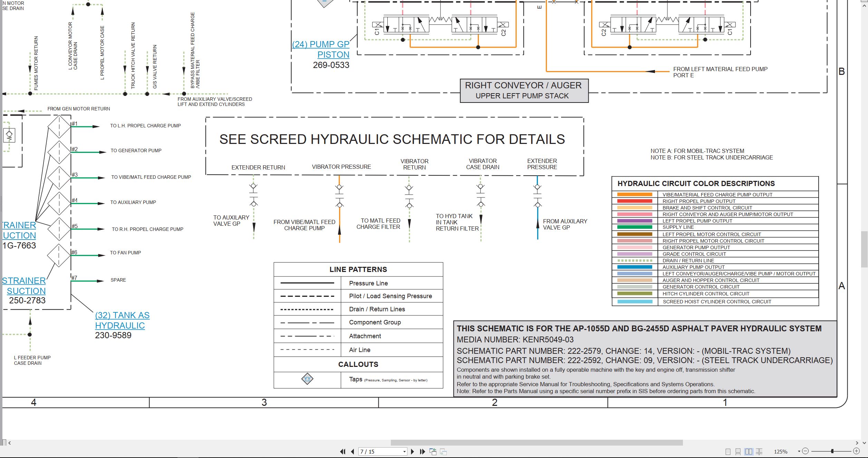
Task: Click the horizontal scrollbar thumb
Action: coord(537,442)
